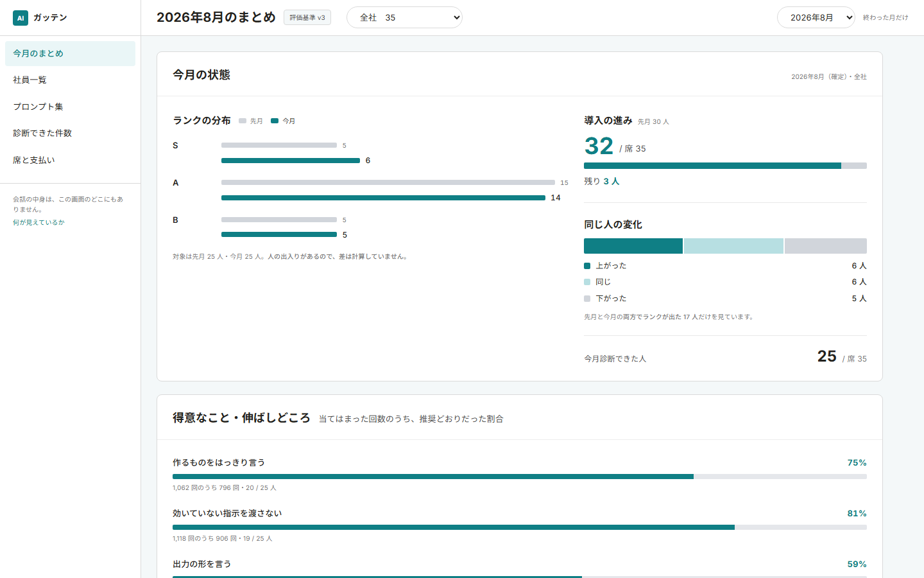Image resolution: width=924 pixels, height=578 pixels.
Task: Click the 作るものをはっきり言う heading
Action: pyautogui.click(x=219, y=462)
